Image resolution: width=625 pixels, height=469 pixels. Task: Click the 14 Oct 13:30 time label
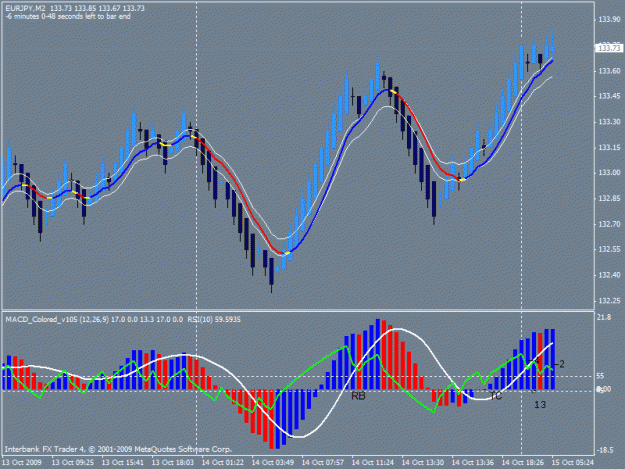point(423,463)
